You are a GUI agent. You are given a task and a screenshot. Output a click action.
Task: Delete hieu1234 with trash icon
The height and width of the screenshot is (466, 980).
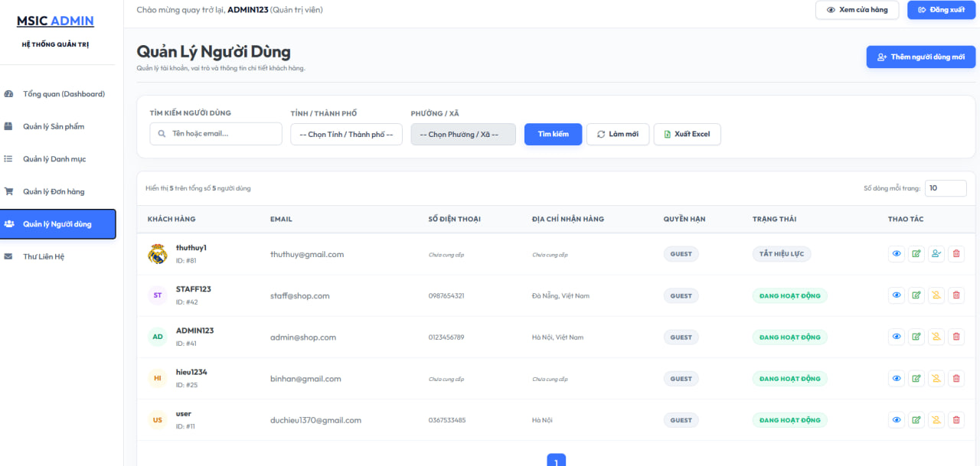point(956,378)
